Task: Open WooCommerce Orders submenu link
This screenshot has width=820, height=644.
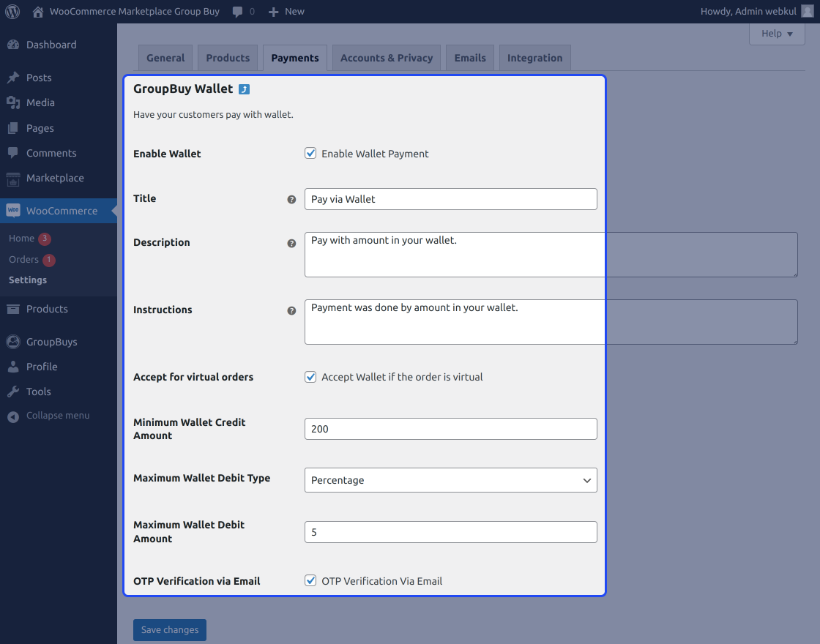Action: click(x=23, y=259)
